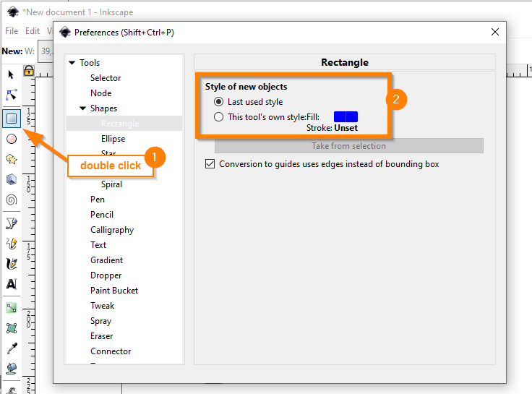The width and height of the screenshot is (532, 394).
Task: Pick the Dropper color picker icon
Action: pos(12,348)
